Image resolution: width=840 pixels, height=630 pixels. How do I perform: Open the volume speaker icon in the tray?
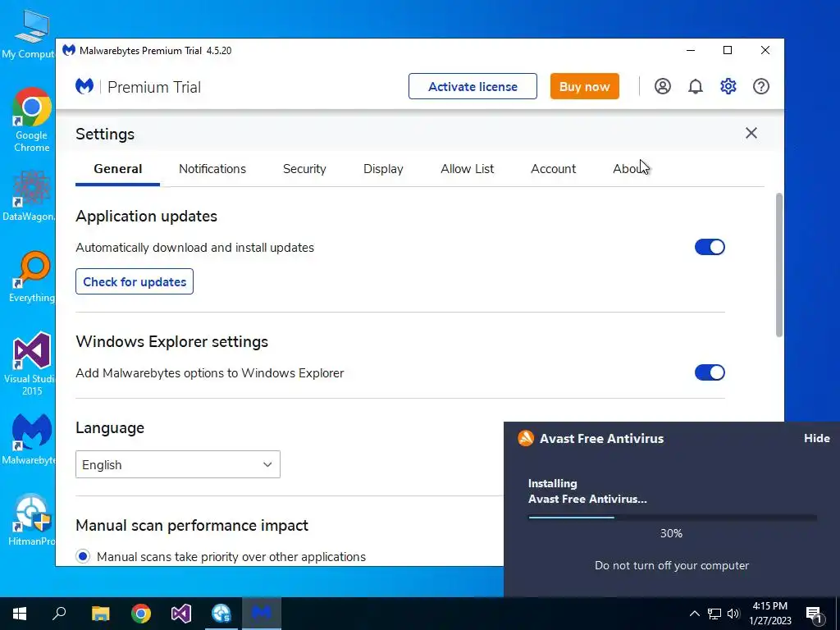[x=733, y=614]
